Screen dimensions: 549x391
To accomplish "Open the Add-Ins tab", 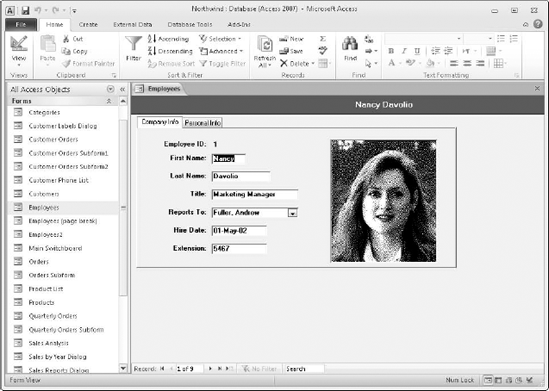I will tap(239, 25).
